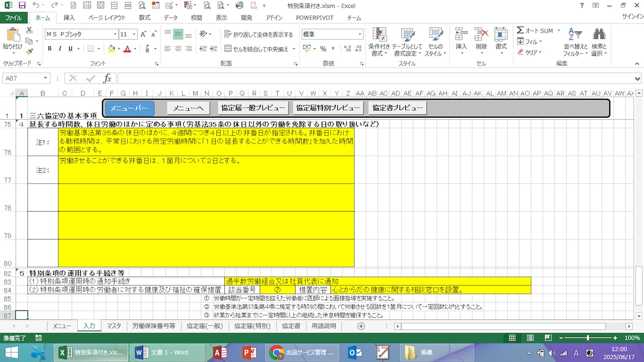Click the zoom slider handle in status bar
This screenshot has height=362, width=644.
pos(588,338)
